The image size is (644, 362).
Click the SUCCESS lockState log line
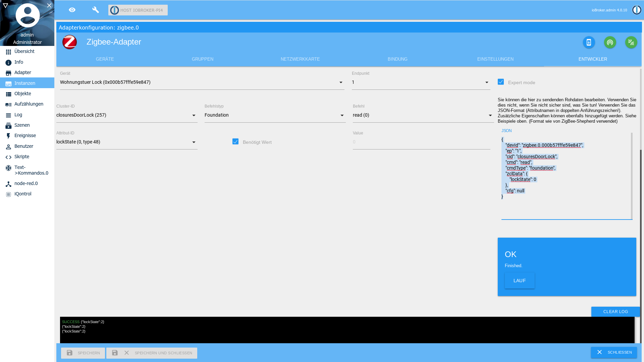click(83, 322)
